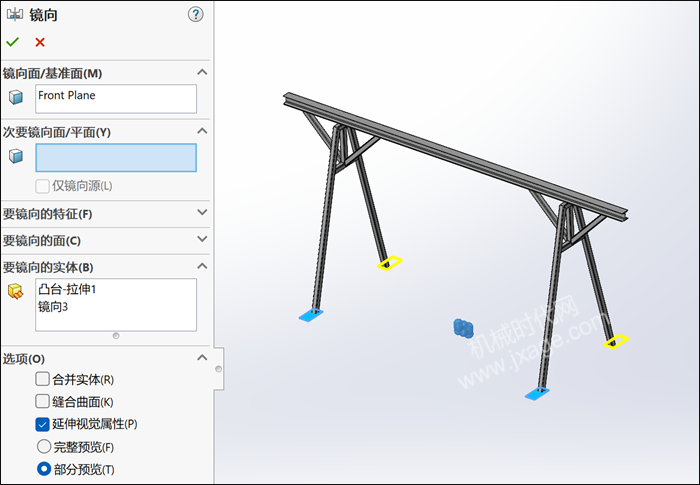Select the blue cylinder body in the viewport
Viewport: 700px width, 485px height.
coord(463,328)
